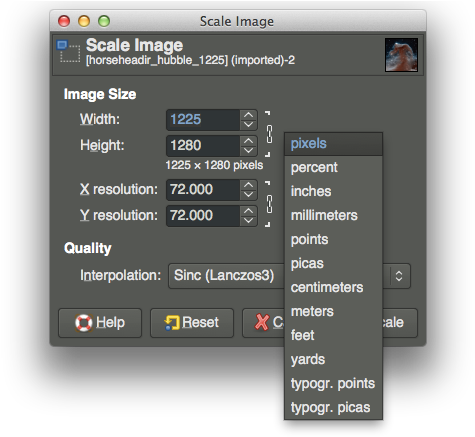Decrease Y resolution with the down arrow
The image size is (475, 437).
point(248,220)
